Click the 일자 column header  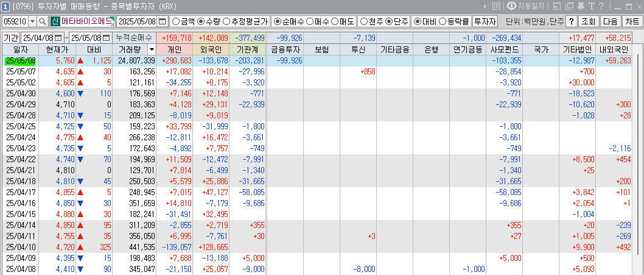click(20, 50)
